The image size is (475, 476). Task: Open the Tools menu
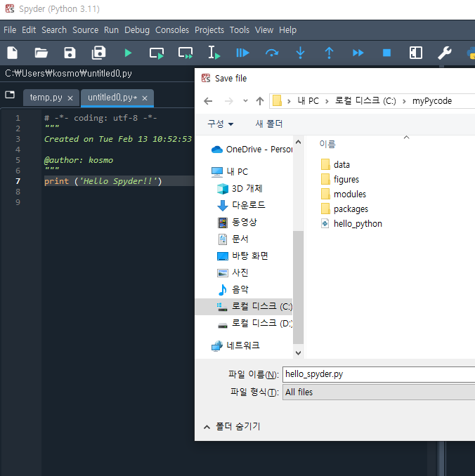[240, 30]
